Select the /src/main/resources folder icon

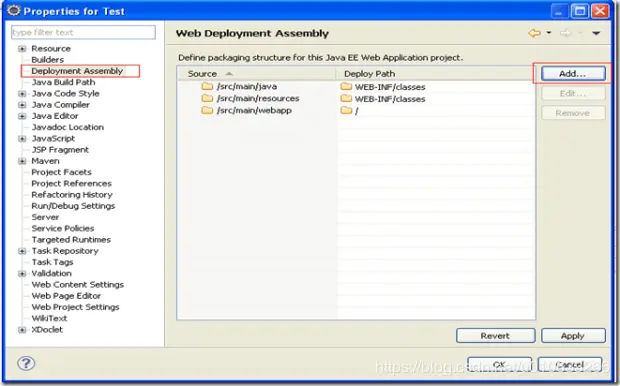point(207,98)
